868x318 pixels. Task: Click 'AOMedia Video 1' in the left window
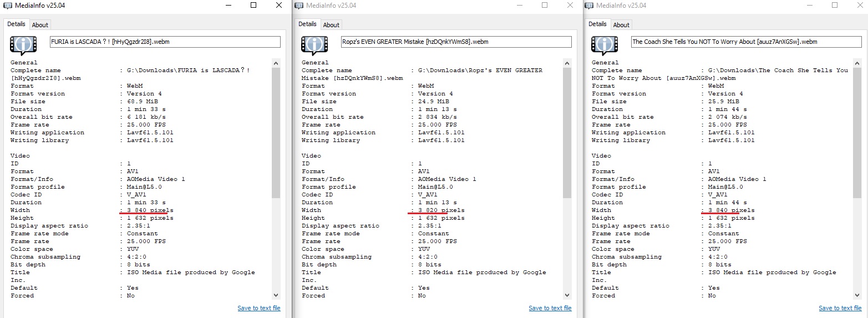tap(156, 179)
